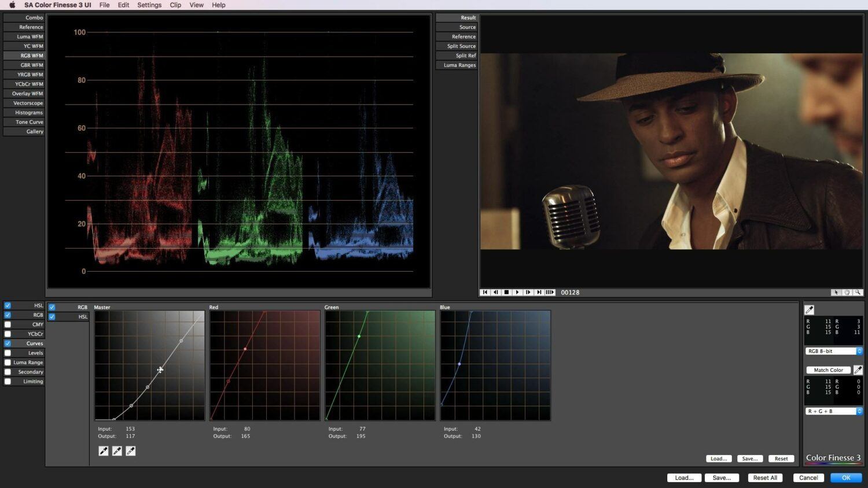Click the video preview image
Screen dimensions: 868x488
(x=671, y=151)
